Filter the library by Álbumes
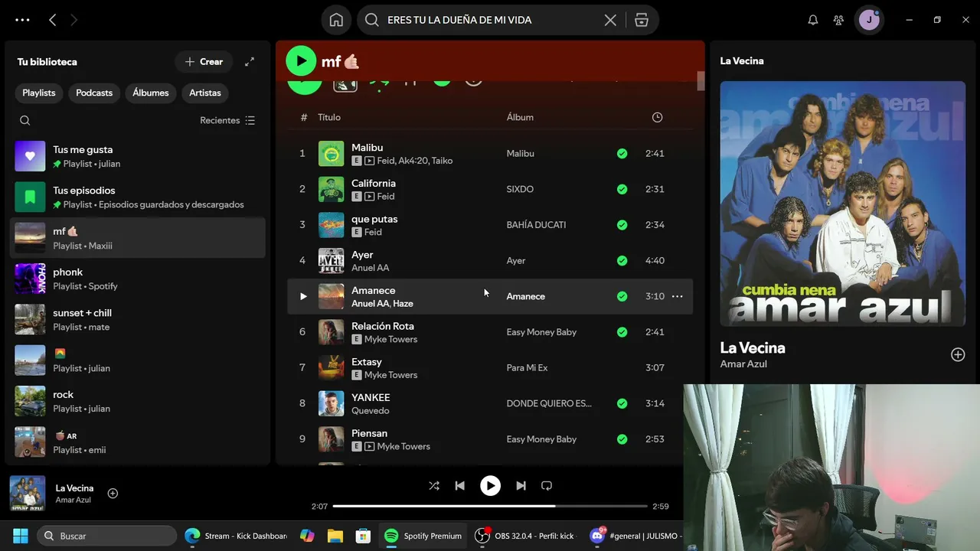 pyautogui.click(x=151, y=93)
